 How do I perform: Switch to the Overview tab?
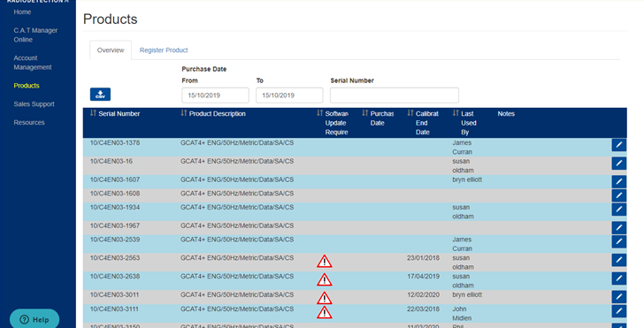click(x=111, y=50)
